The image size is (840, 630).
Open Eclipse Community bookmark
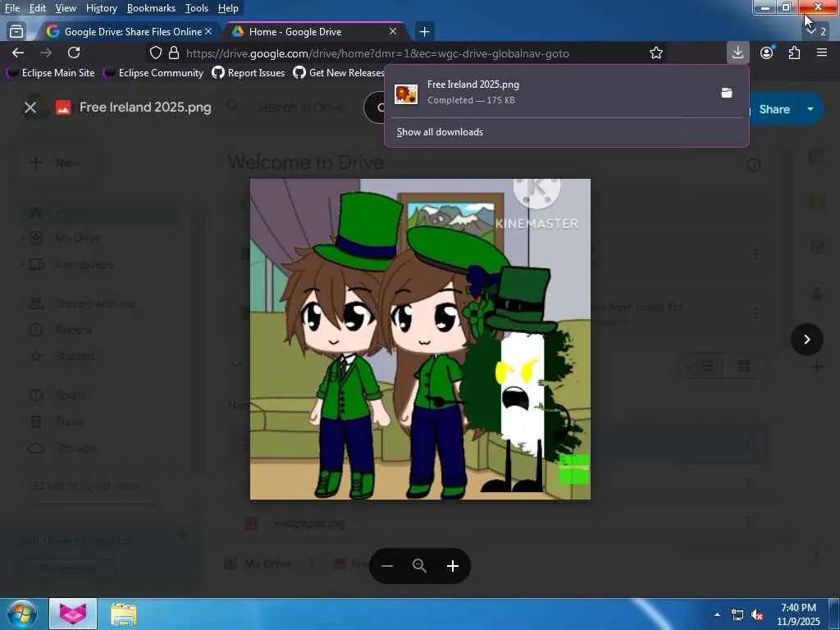(x=153, y=73)
